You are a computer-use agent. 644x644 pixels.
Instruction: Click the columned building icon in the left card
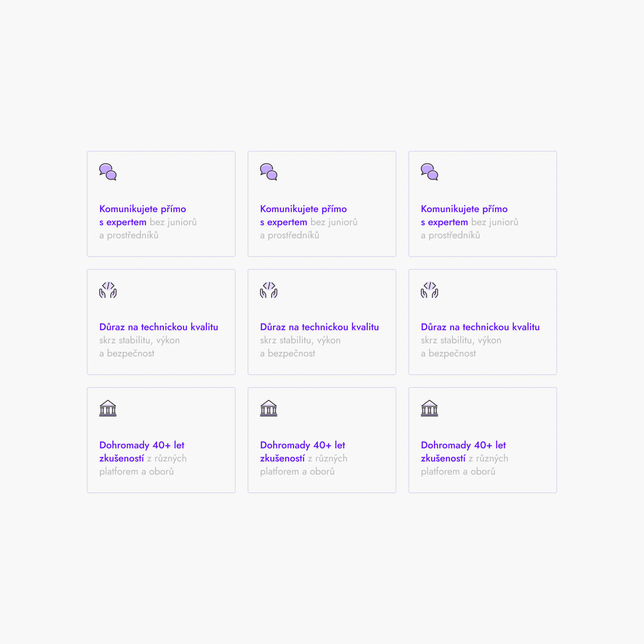[x=108, y=408]
